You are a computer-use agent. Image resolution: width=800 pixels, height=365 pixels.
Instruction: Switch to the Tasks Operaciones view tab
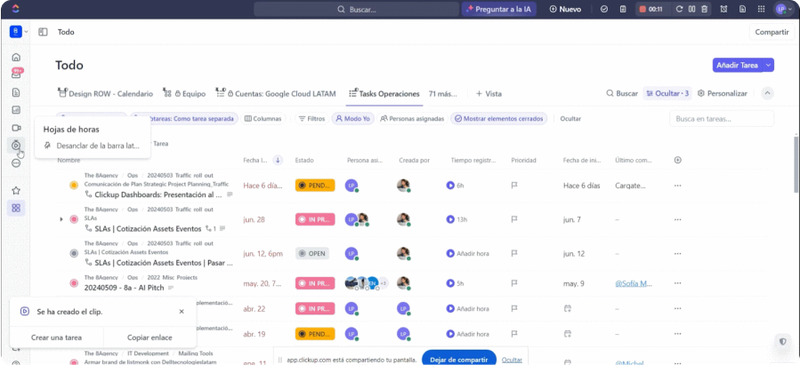384,94
